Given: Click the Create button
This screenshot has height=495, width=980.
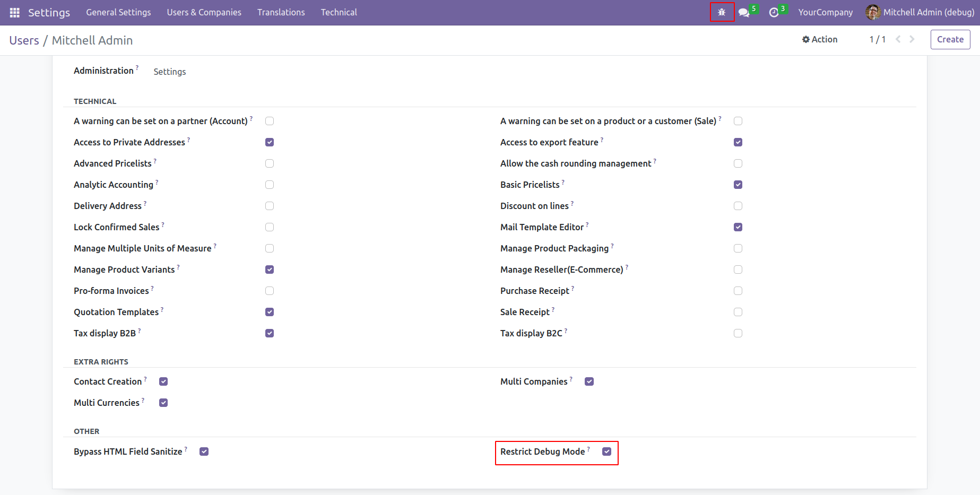Looking at the screenshot, I should [x=950, y=39].
